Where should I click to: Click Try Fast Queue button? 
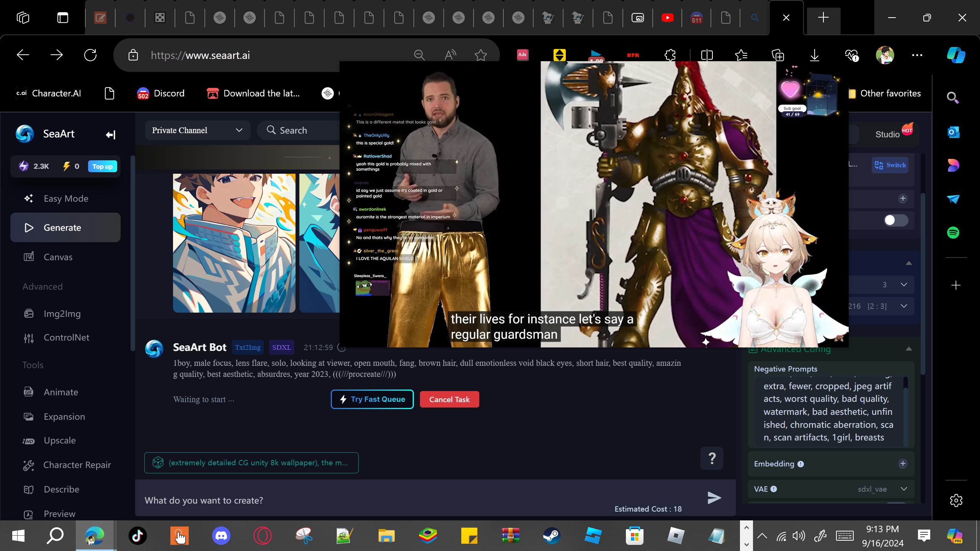click(x=372, y=399)
